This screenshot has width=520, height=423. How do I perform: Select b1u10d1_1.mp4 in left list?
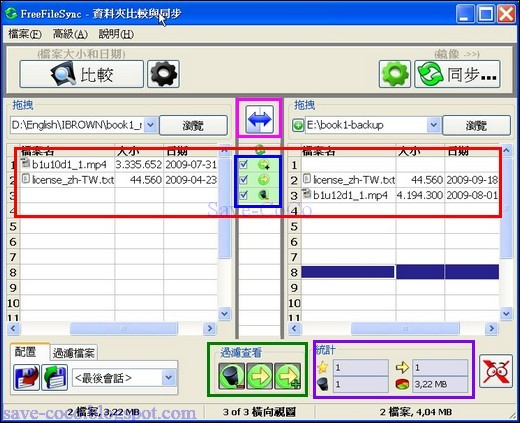click(69, 164)
